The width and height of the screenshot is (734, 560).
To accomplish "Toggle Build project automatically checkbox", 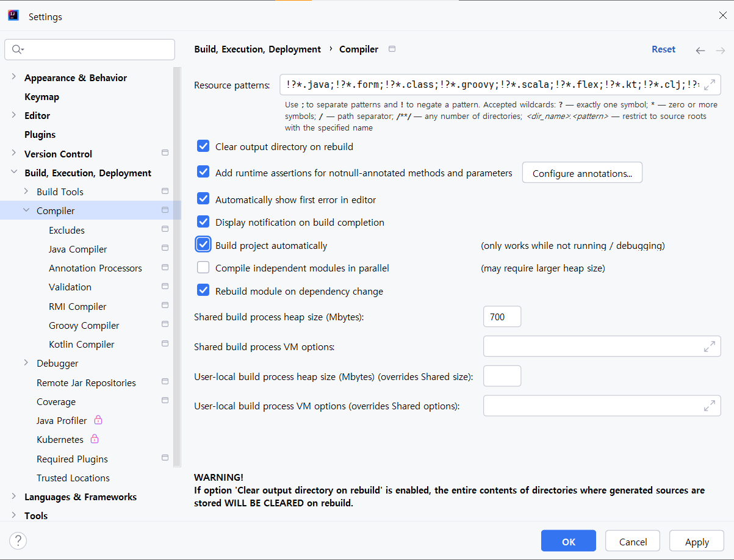I will click(x=203, y=245).
